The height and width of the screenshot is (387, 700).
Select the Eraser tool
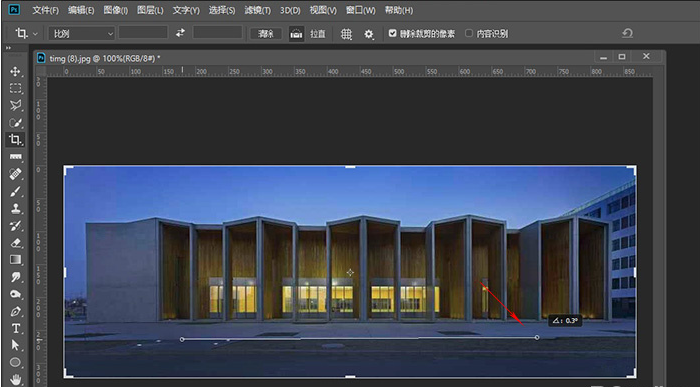click(x=16, y=243)
